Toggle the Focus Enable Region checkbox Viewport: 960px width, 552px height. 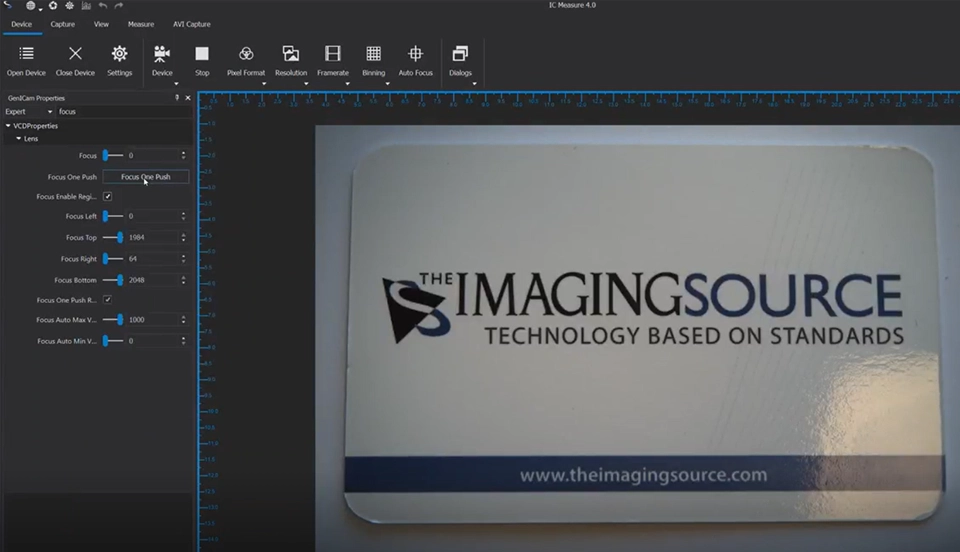pyautogui.click(x=108, y=196)
